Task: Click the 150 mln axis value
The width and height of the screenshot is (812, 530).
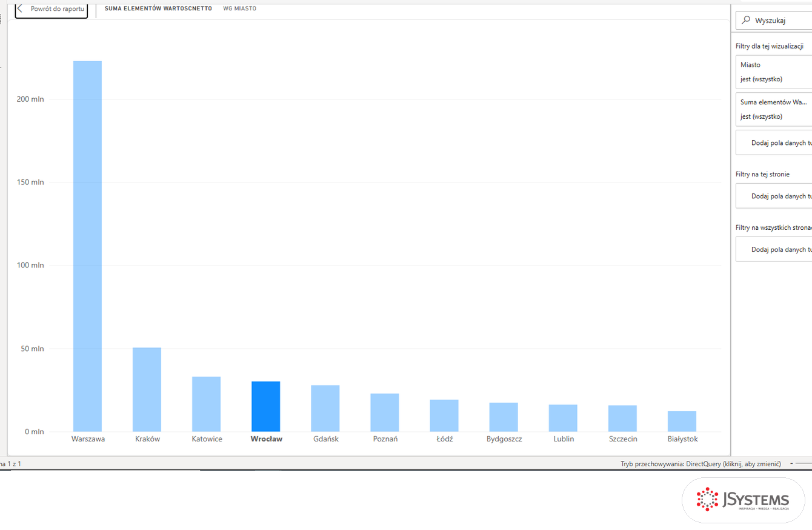Action: [30, 182]
